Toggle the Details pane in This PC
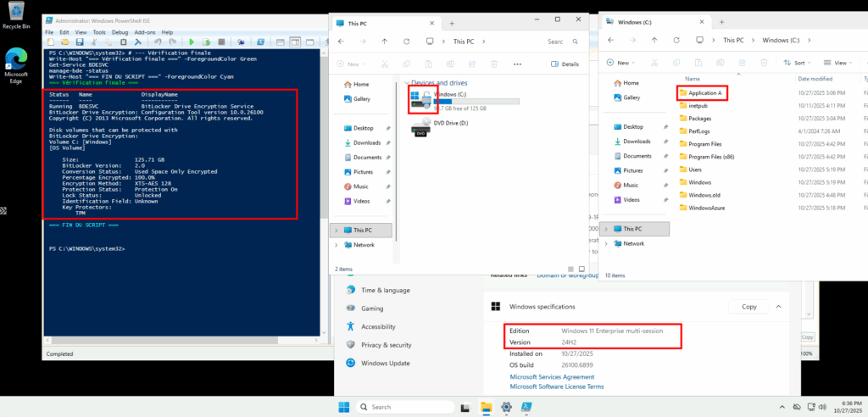 565,64
